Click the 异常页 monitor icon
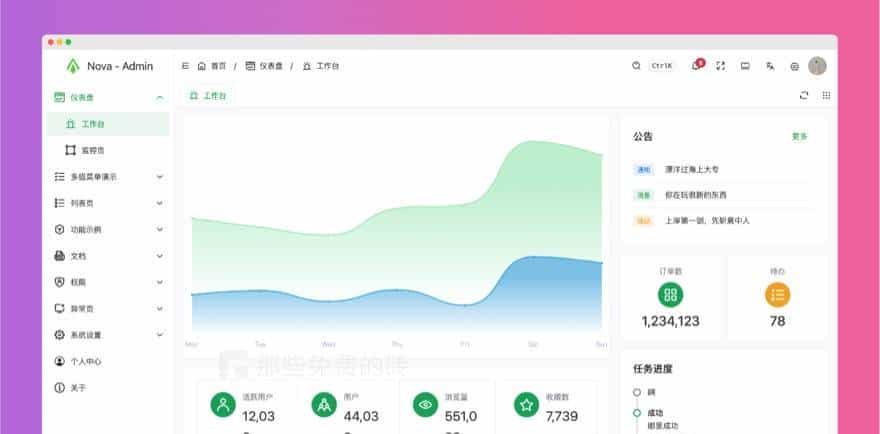The width and height of the screenshot is (880, 434). click(x=59, y=308)
